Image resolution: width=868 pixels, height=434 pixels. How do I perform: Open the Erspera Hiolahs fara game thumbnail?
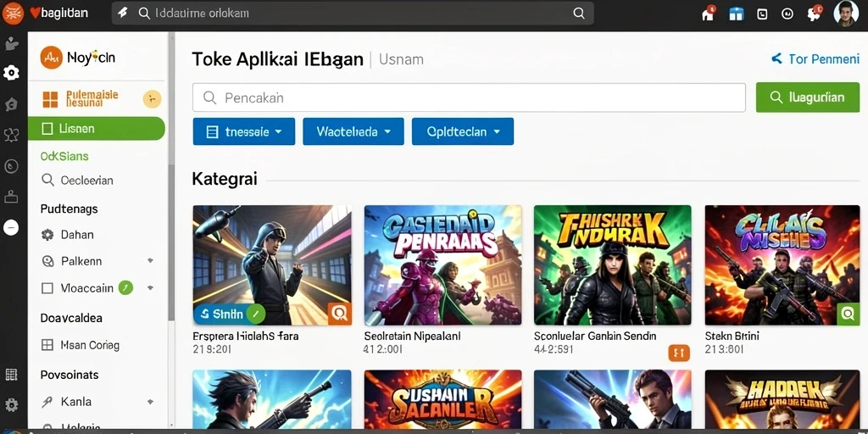point(272,264)
